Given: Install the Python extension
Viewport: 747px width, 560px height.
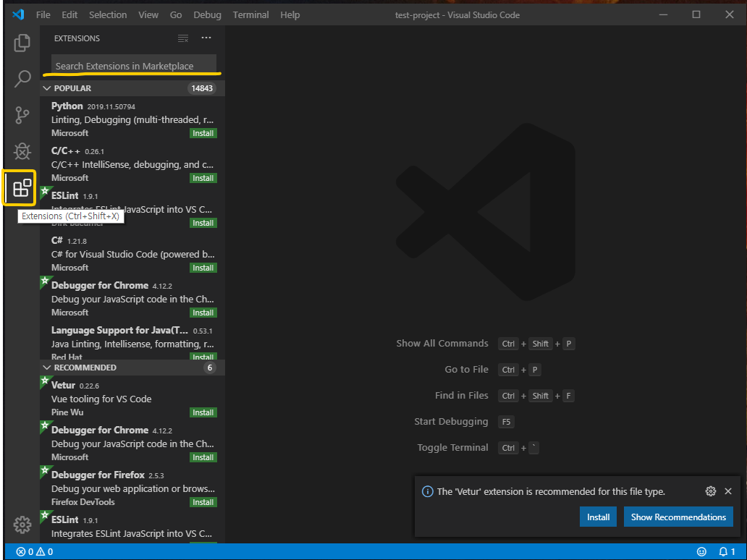Looking at the screenshot, I should [x=203, y=133].
